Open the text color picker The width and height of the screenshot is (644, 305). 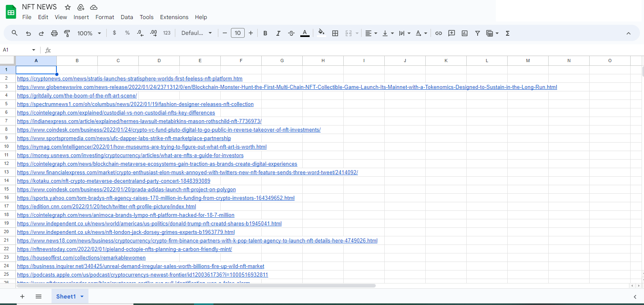pyautogui.click(x=305, y=33)
